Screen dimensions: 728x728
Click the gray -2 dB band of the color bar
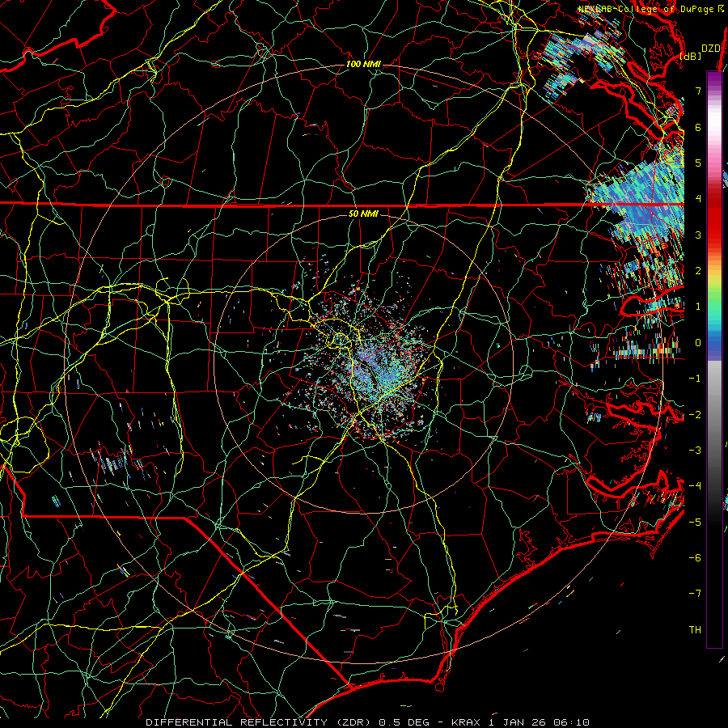click(x=714, y=414)
